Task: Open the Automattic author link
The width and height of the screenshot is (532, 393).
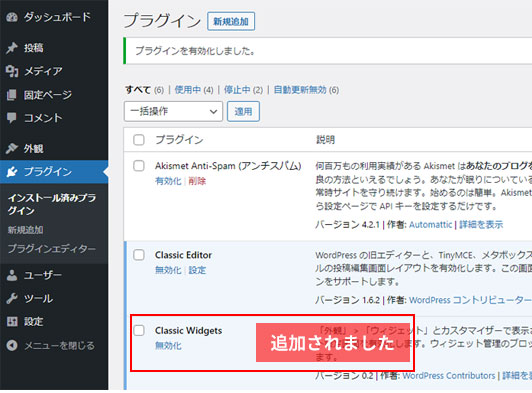Action: coord(431,225)
